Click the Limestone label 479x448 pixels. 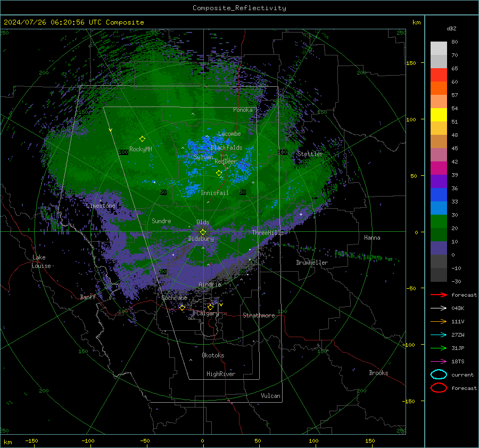click(101, 206)
